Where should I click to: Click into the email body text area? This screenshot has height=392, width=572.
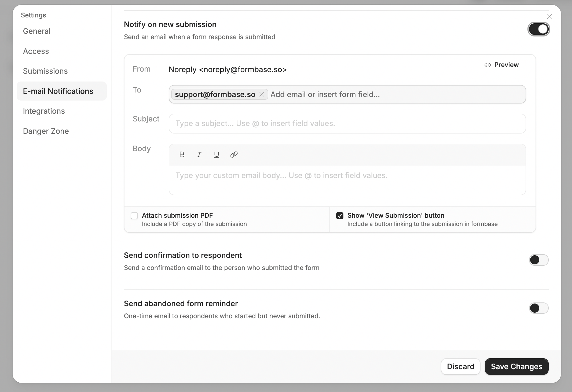click(347, 180)
